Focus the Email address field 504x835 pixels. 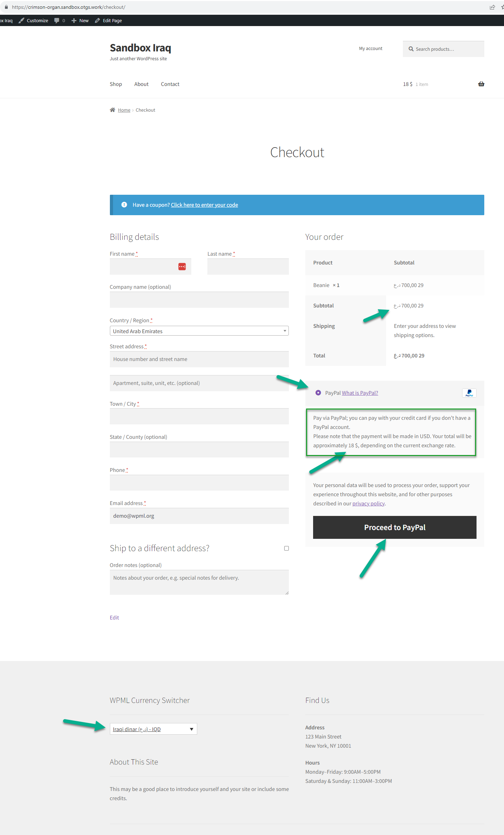[199, 516]
